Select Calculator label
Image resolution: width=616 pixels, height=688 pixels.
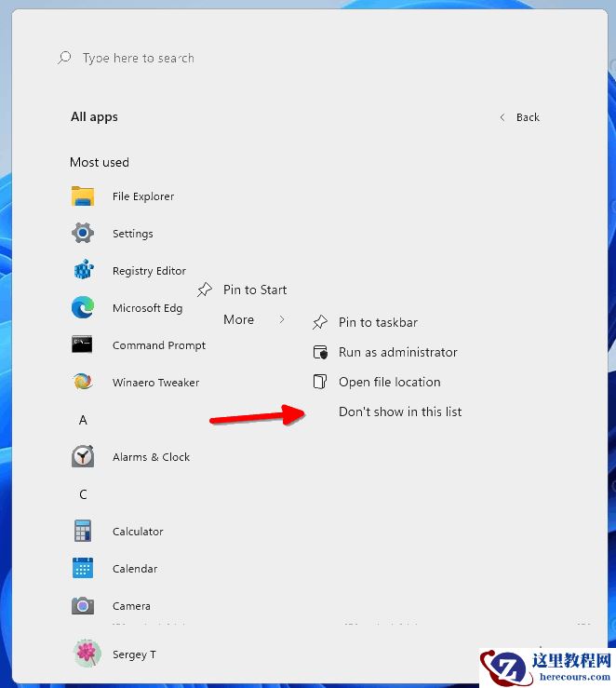pyautogui.click(x=138, y=532)
